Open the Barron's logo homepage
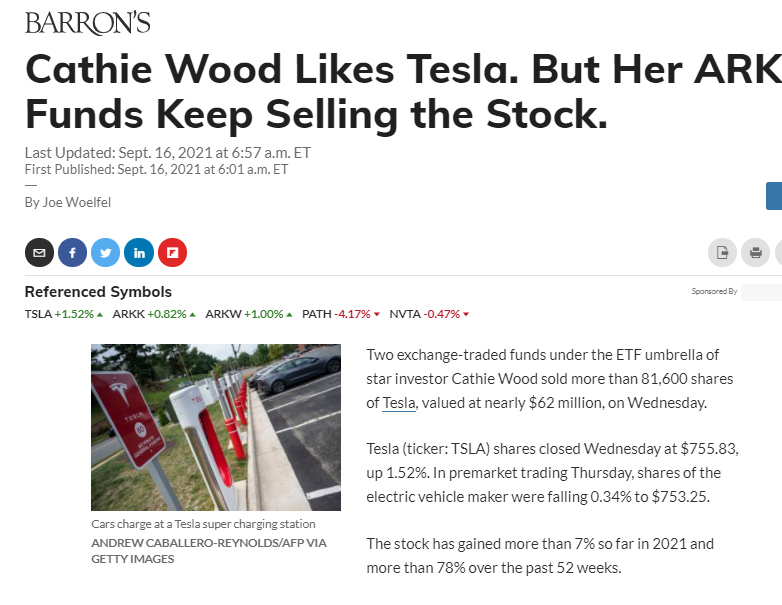The height and width of the screenshot is (605, 782). (x=87, y=22)
